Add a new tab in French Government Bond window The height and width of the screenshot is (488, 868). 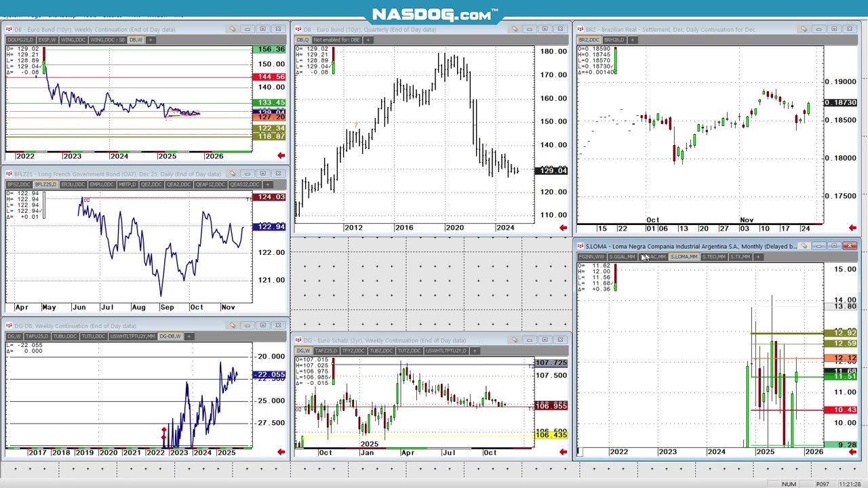tap(267, 184)
